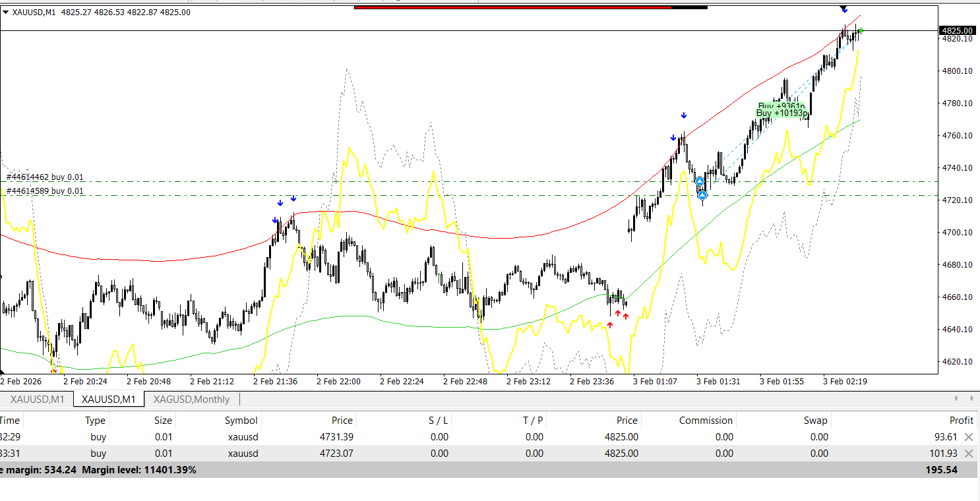Switch to the inactive XAUUSD,M1 chart tab
Viewport: 980px width, 501px height.
tap(38, 399)
